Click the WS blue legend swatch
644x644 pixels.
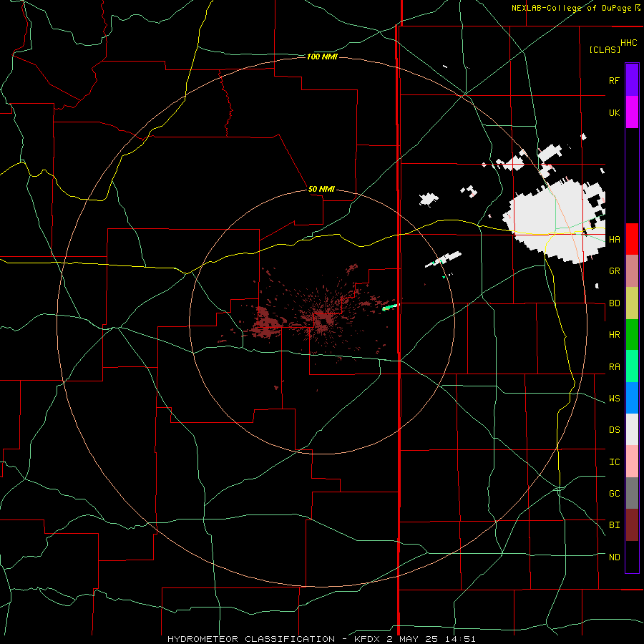click(632, 398)
